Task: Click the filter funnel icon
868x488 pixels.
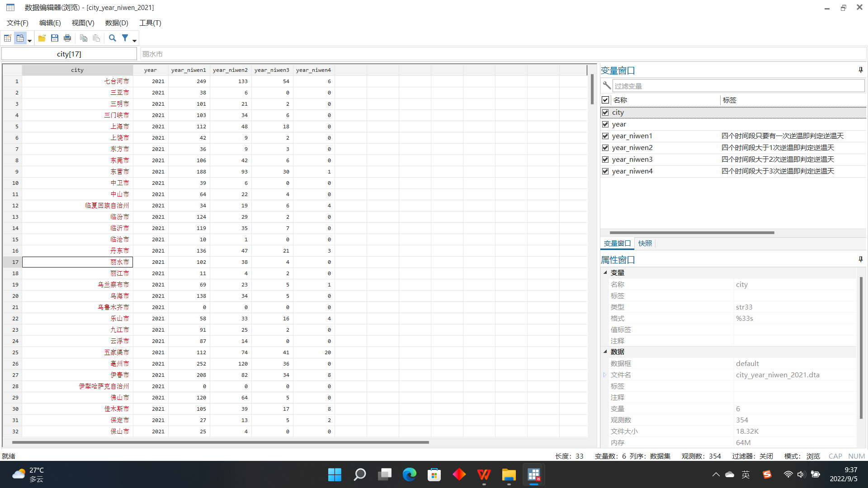Action: [x=125, y=38]
